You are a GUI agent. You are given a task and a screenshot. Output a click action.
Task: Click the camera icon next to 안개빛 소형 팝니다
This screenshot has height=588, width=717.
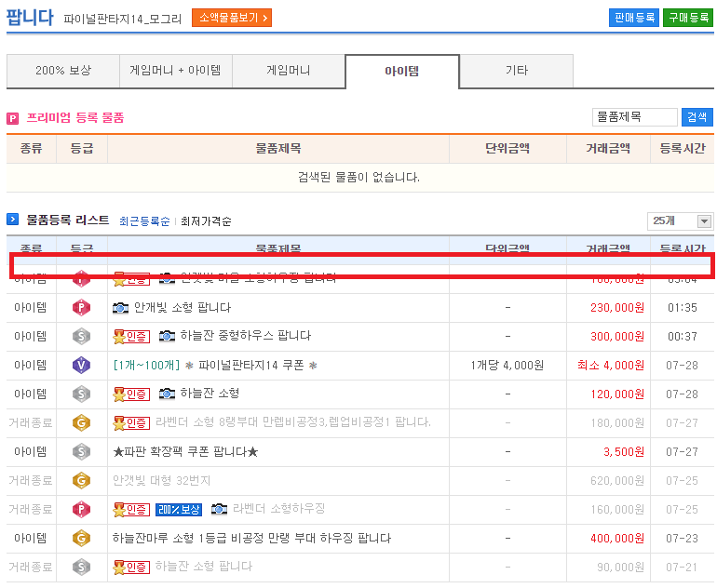(x=120, y=307)
